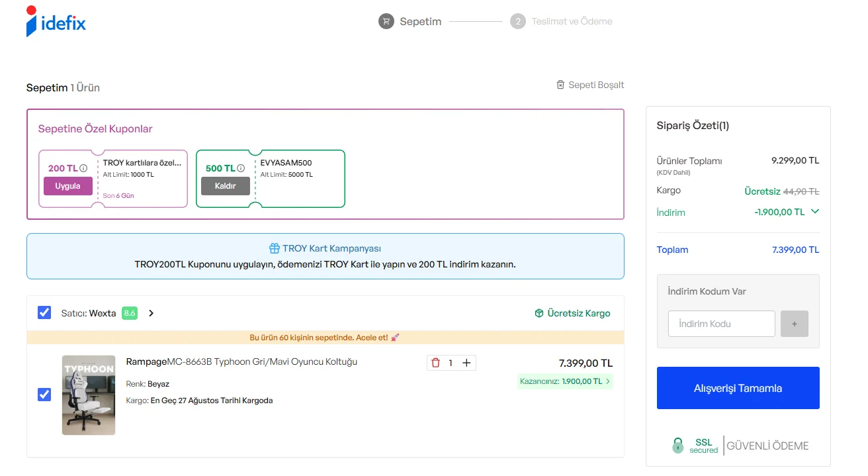Click the Kargo delivery date text
Viewport: 868px width, 476px height.
pyautogui.click(x=199, y=401)
